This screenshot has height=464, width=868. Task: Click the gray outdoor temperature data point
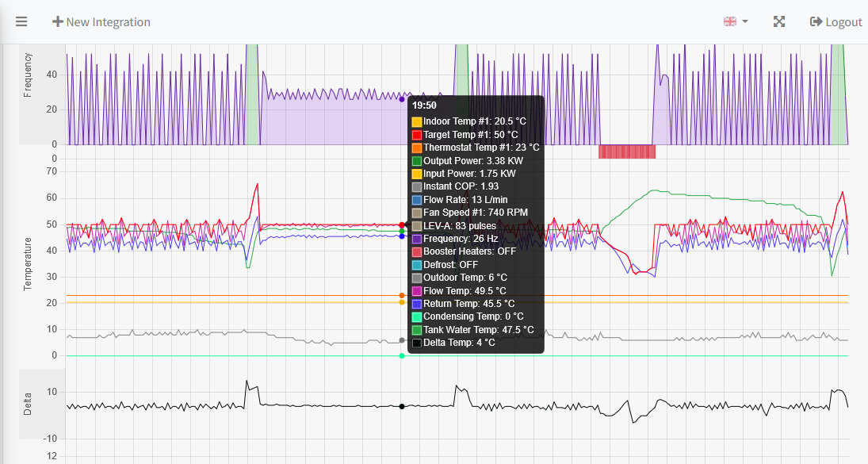tap(402, 340)
